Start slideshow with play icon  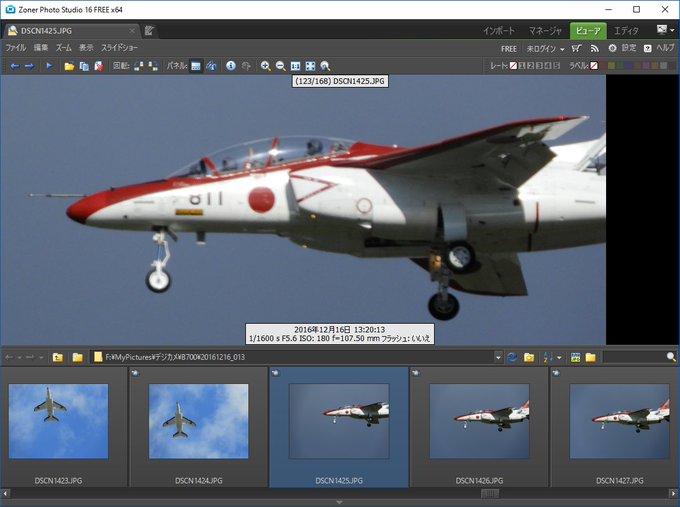49,66
